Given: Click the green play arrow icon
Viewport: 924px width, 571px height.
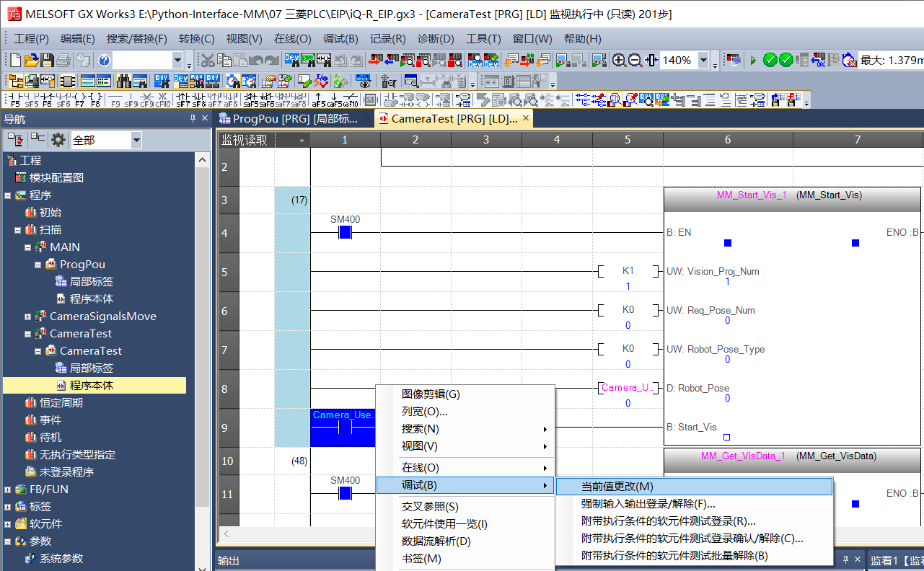Looking at the screenshot, I should point(753,61).
